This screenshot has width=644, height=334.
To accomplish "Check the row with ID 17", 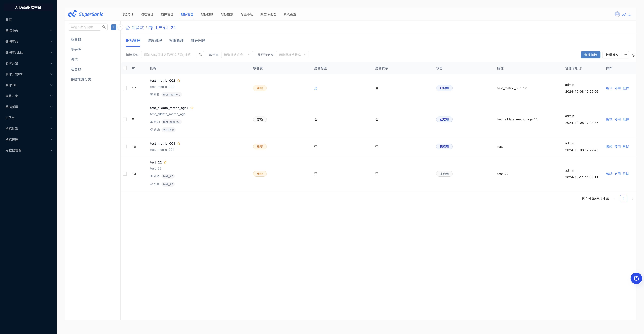I will pos(125,88).
